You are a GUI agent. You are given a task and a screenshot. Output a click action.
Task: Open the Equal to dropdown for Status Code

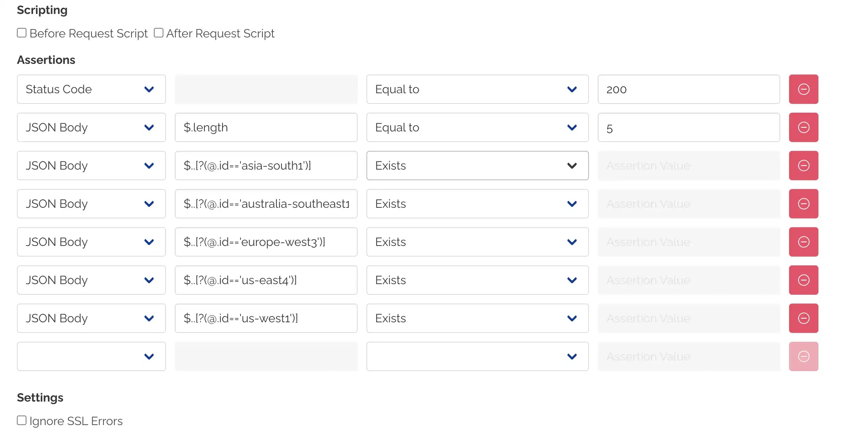tap(572, 89)
